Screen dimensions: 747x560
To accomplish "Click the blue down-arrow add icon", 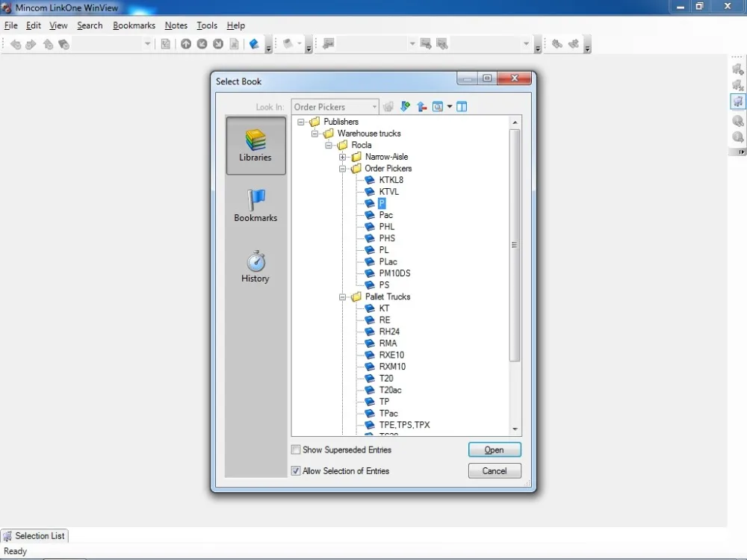I will click(x=405, y=106).
